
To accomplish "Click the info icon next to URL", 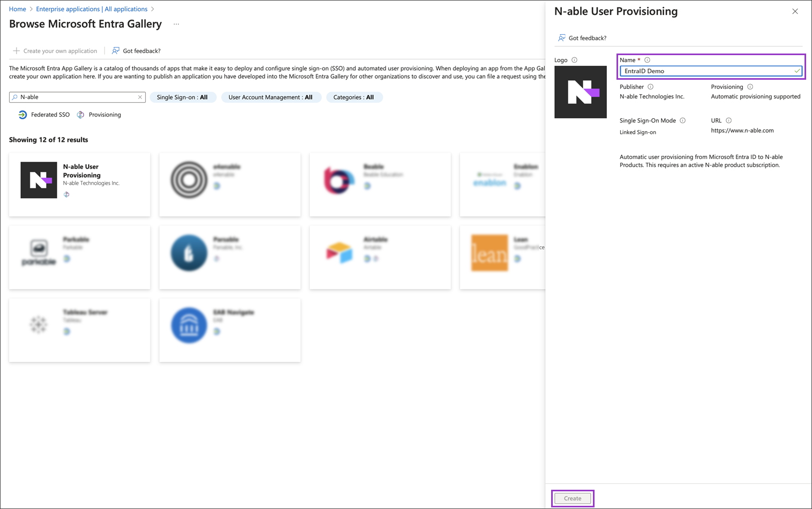I will [x=728, y=120].
